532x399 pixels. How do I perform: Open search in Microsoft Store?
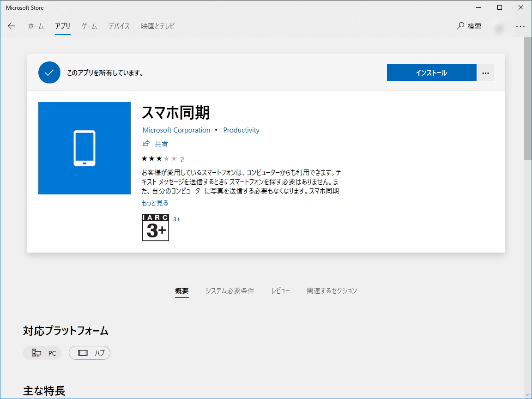click(469, 26)
